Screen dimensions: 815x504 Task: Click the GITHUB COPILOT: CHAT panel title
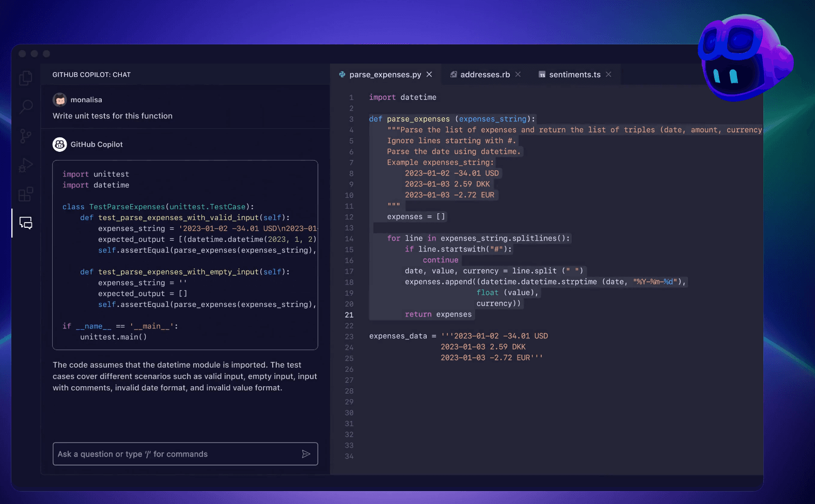(91, 74)
